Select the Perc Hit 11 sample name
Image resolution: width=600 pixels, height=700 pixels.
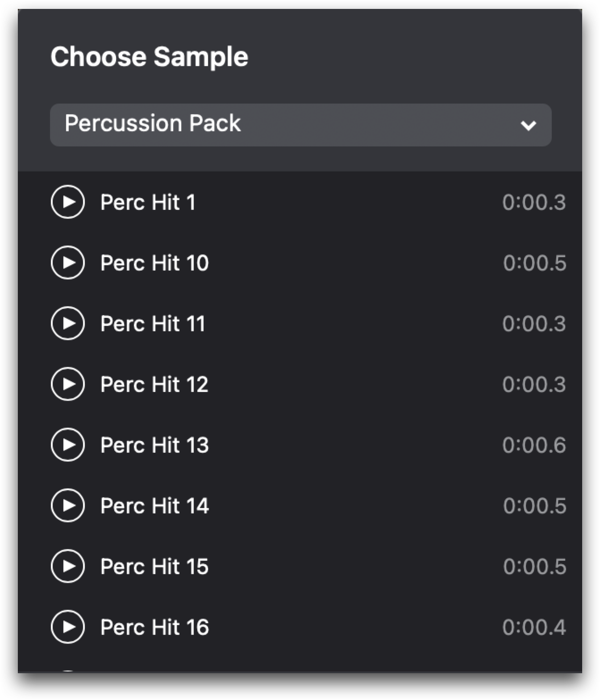[153, 324]
